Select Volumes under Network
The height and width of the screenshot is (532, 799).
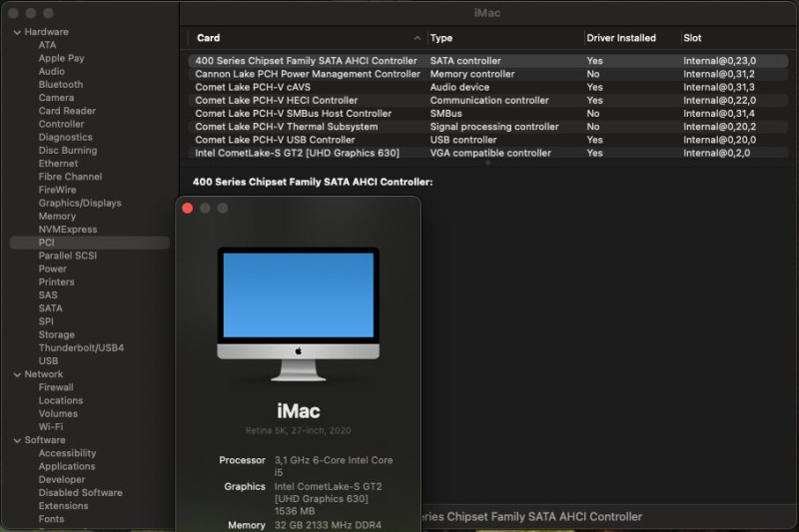point(58,414)
